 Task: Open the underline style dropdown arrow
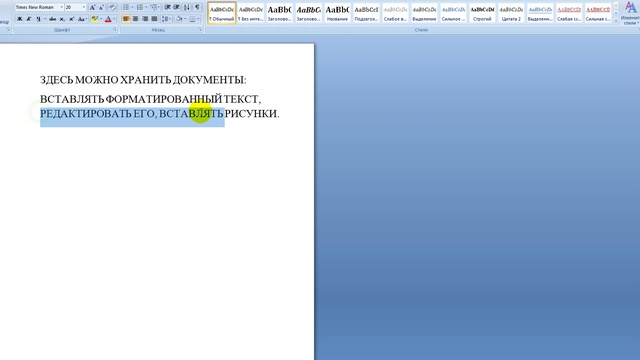point(45,19)
